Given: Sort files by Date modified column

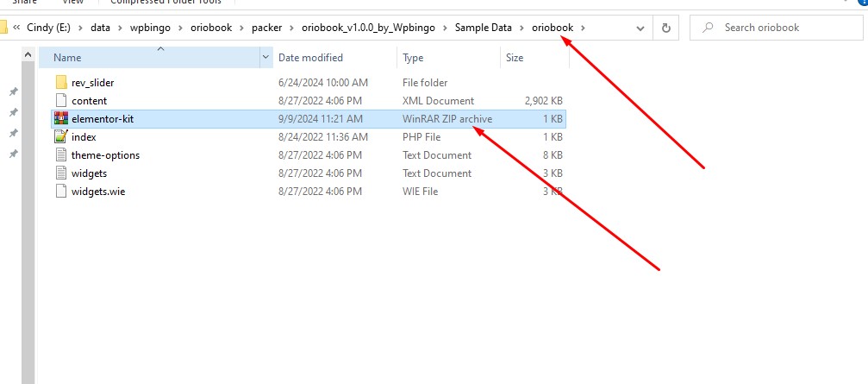Looking at the screenshot, I should pyautogui.click(x=310, y=58).
